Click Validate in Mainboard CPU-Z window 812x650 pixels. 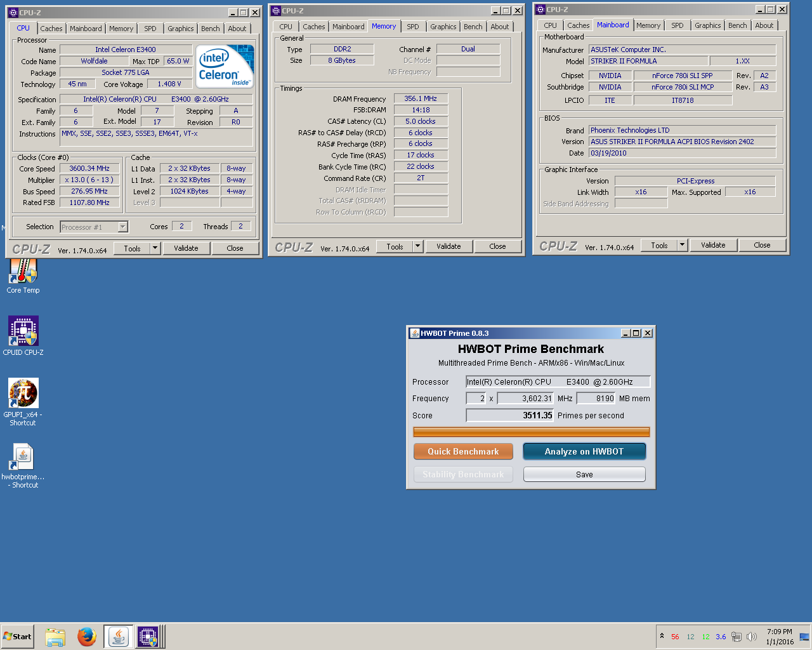pos(713,245)
